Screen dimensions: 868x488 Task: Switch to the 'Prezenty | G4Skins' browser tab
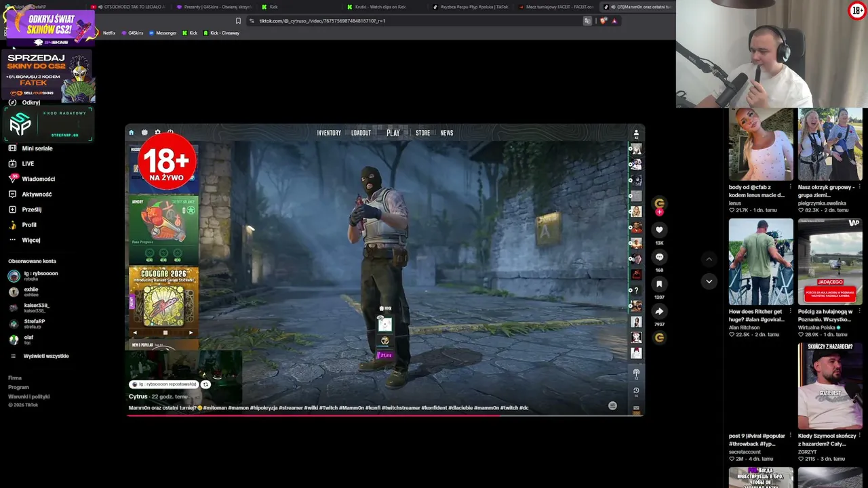215,7
